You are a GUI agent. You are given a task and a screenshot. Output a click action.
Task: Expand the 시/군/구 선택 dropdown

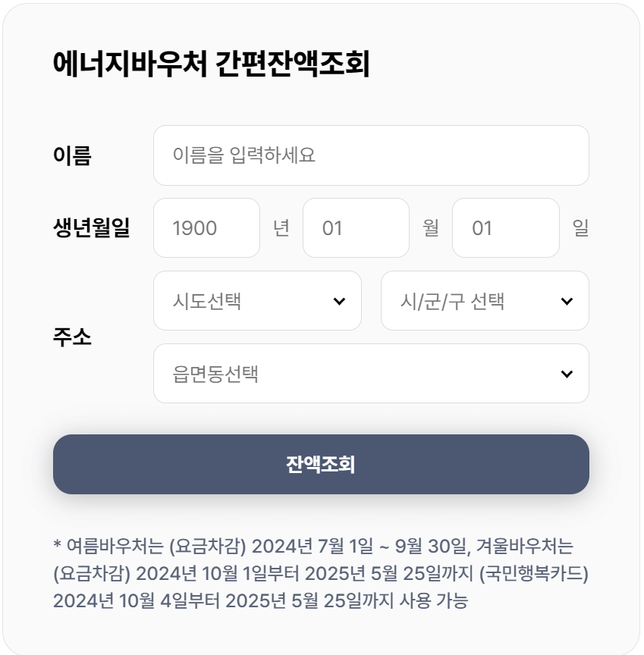[485, 301]
